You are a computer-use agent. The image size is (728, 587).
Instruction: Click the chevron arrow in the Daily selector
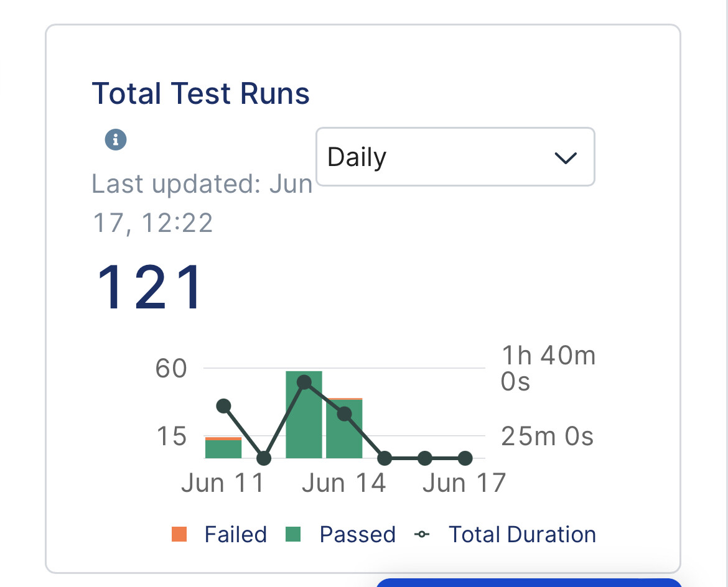point(565,158)
